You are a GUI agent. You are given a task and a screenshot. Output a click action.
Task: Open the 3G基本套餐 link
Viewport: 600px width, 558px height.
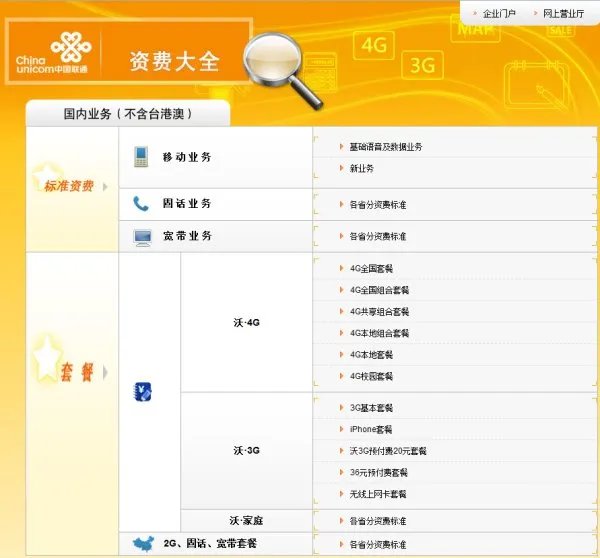[371, 408]
